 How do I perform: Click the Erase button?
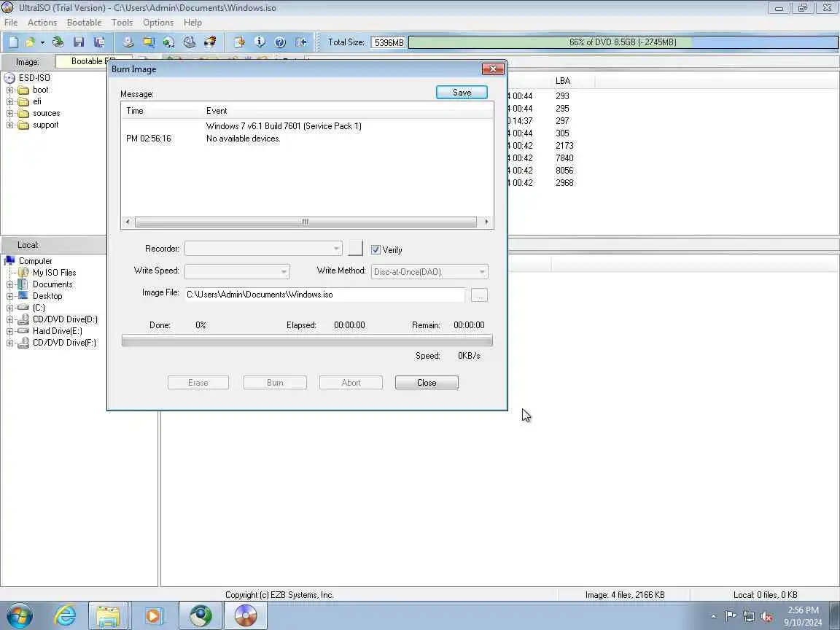click(198, 383)
